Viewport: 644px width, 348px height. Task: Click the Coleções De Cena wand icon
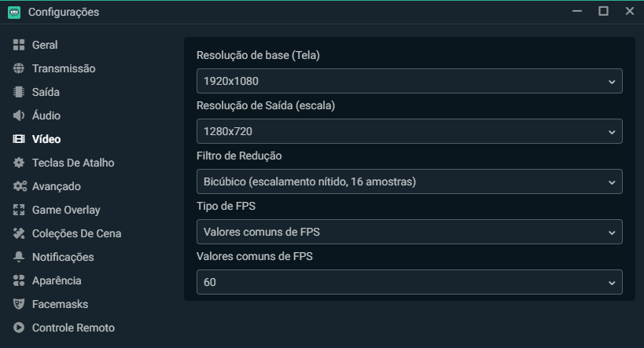pyautogui.click(x=19, y=233)
